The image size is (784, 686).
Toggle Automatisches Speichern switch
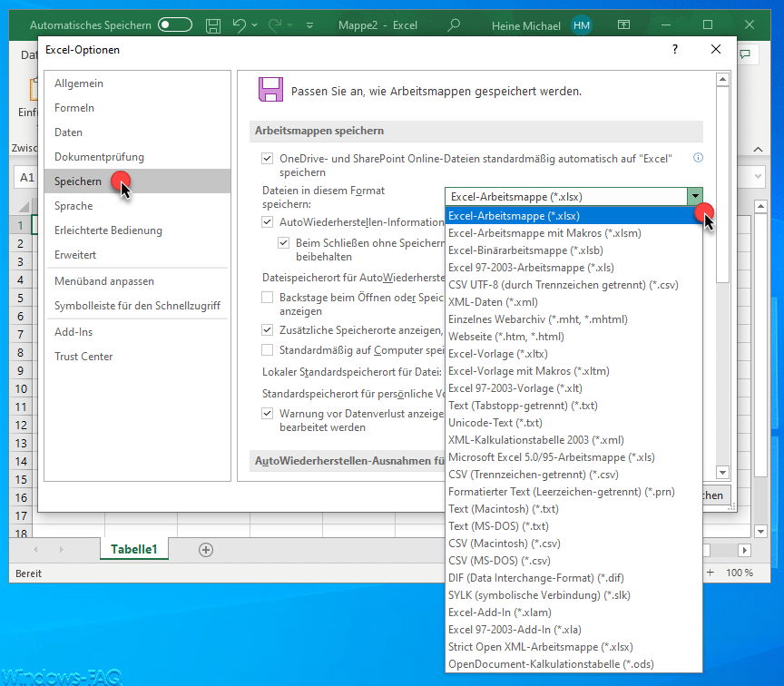(x=175, y=24)
